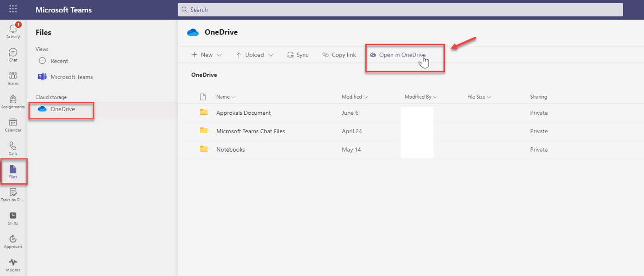Click Open in OneDrive
This screenshot has width=644, height=276.
398,55
